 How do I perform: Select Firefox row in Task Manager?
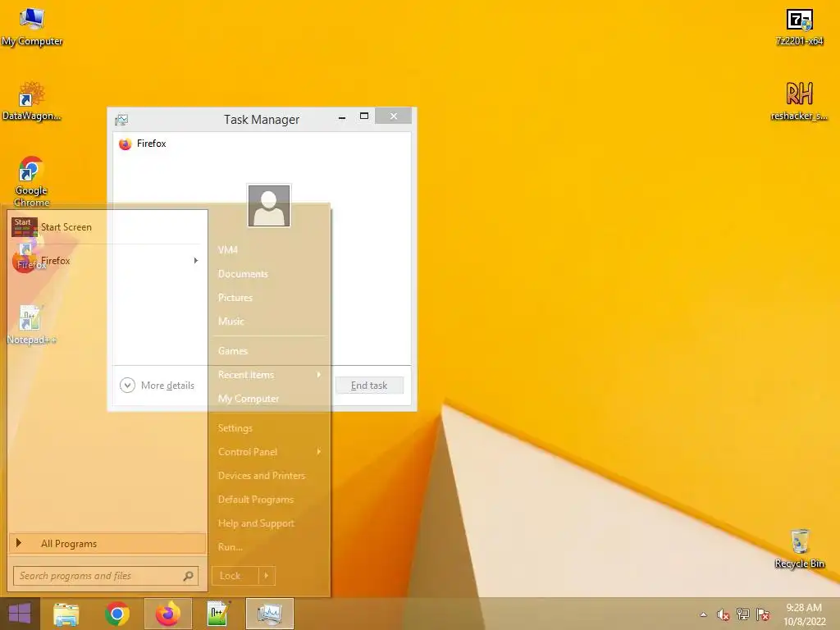click(262, 144)
